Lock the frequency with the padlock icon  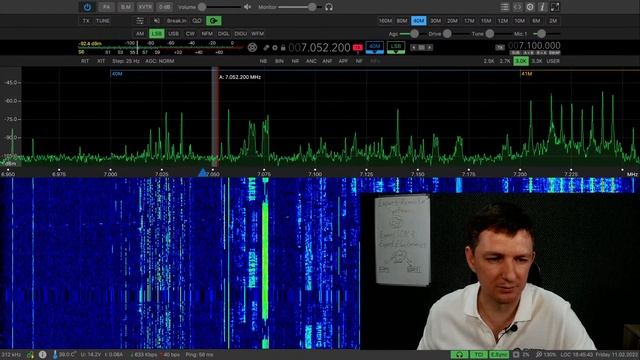coord(283,48)
